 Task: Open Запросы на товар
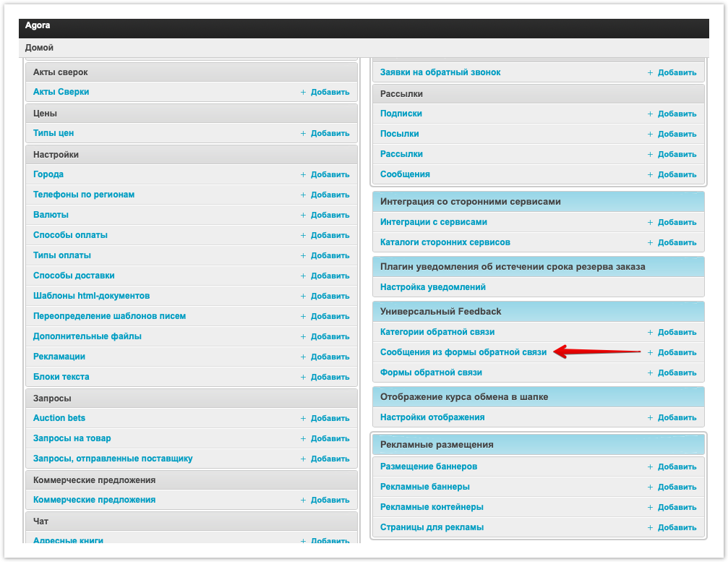[x=72, y=438]
